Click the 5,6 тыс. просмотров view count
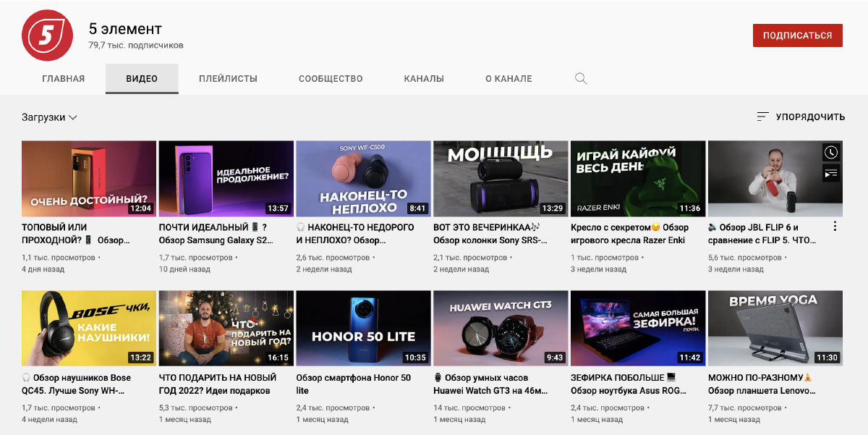 745,258
